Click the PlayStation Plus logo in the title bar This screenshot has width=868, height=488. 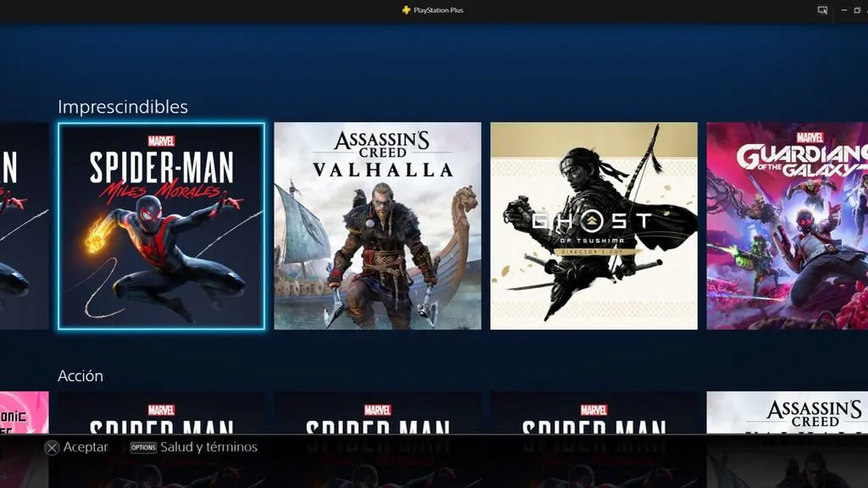(x=406, y=10)
